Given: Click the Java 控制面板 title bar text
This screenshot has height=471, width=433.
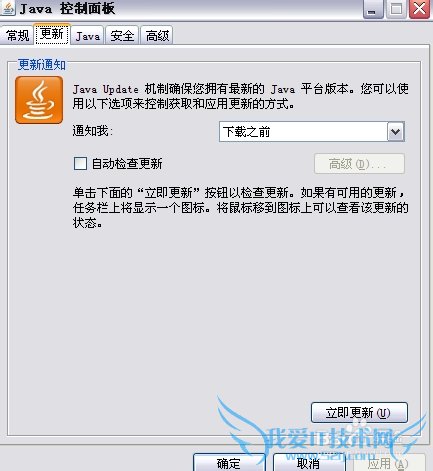Looking at the screenshot, I should 67,8.
